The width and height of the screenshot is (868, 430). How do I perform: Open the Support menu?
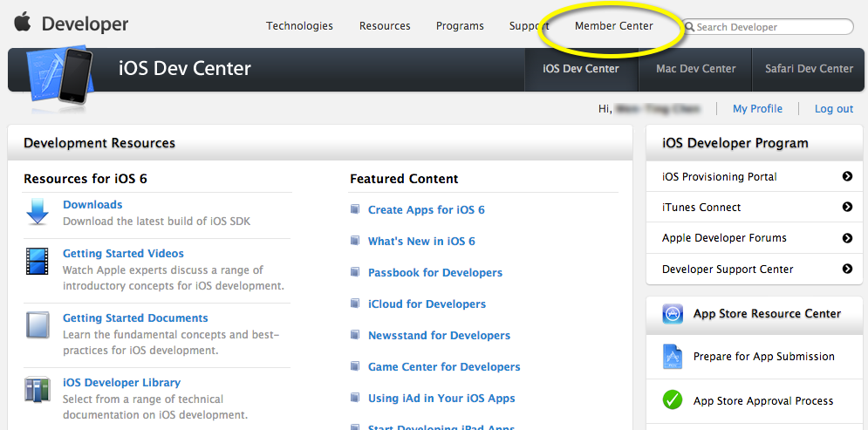click(x=529, y=26)
